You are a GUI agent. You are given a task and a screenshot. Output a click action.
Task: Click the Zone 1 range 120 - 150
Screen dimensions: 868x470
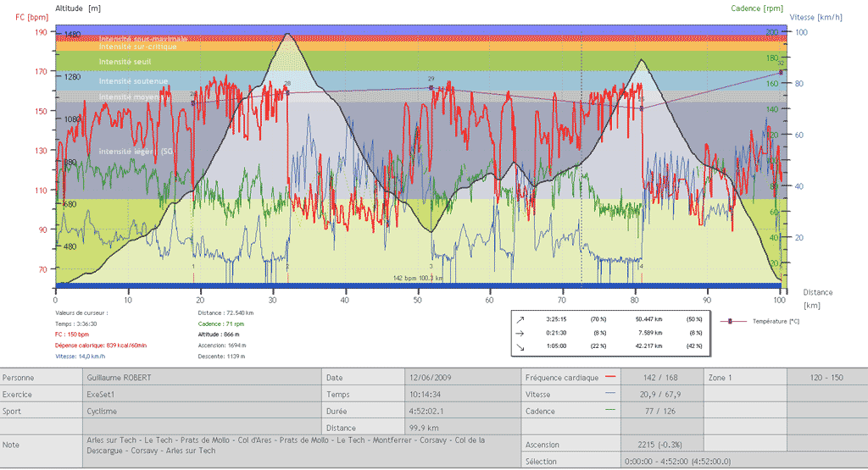coord(826,377)
